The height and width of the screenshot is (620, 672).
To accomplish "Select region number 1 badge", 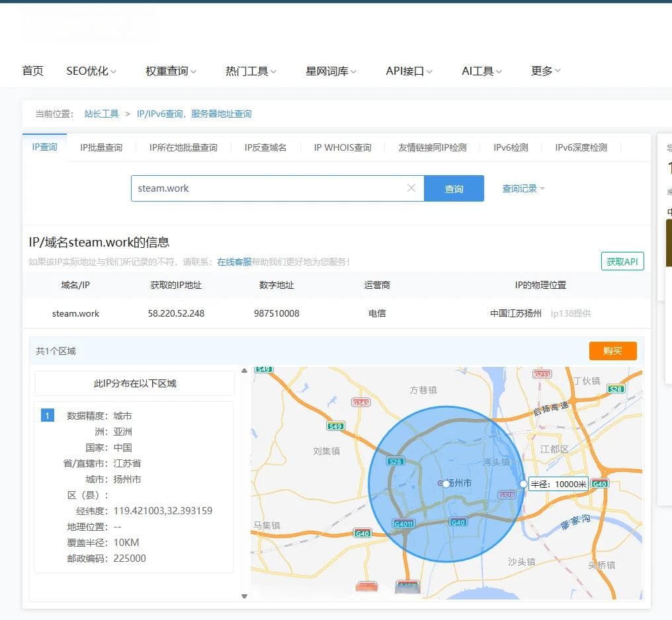I will (47, 415).
